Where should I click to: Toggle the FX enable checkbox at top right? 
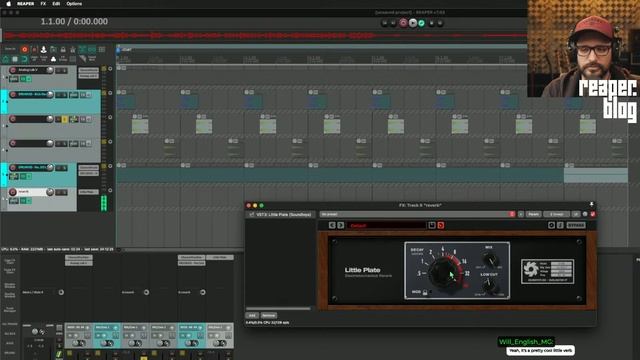tap(593, 214)
